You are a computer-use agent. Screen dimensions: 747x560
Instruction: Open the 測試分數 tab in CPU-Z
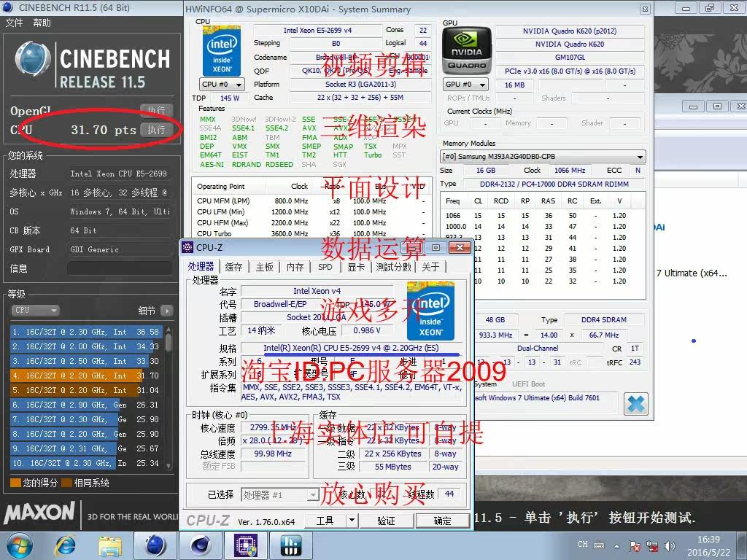coord(393,267)
